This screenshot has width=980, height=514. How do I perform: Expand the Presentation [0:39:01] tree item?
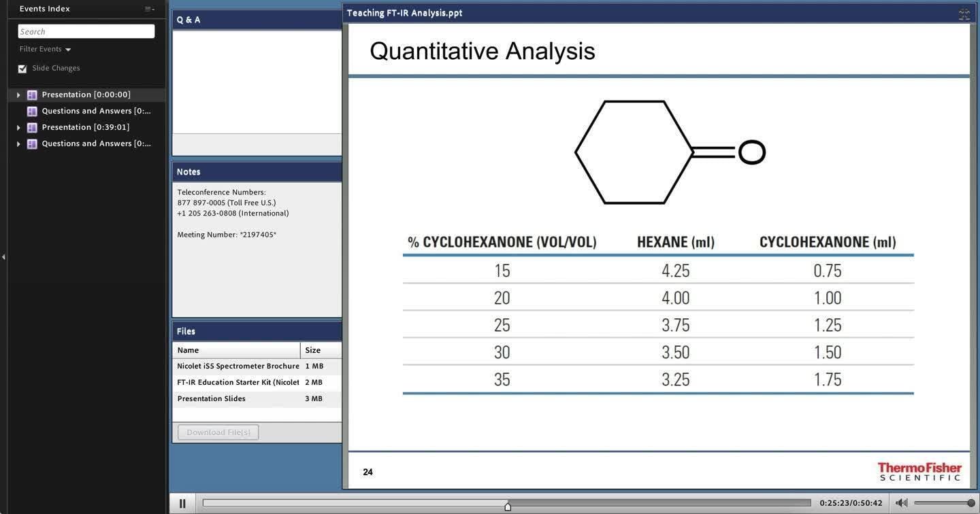tap(18, 128)
